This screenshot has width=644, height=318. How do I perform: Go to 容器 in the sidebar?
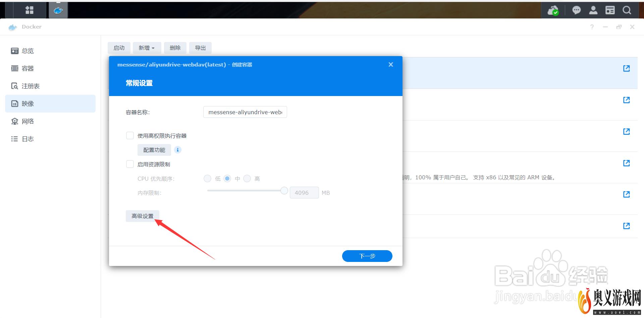tap(50, 69)
